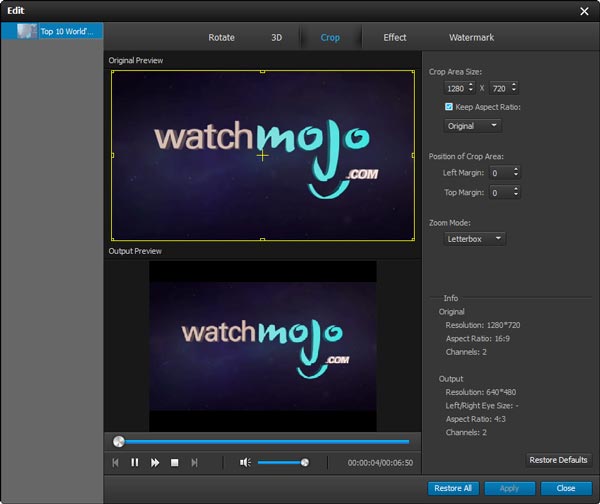
Task: Click the top-left crop corner handle
Action: point(112,72)
